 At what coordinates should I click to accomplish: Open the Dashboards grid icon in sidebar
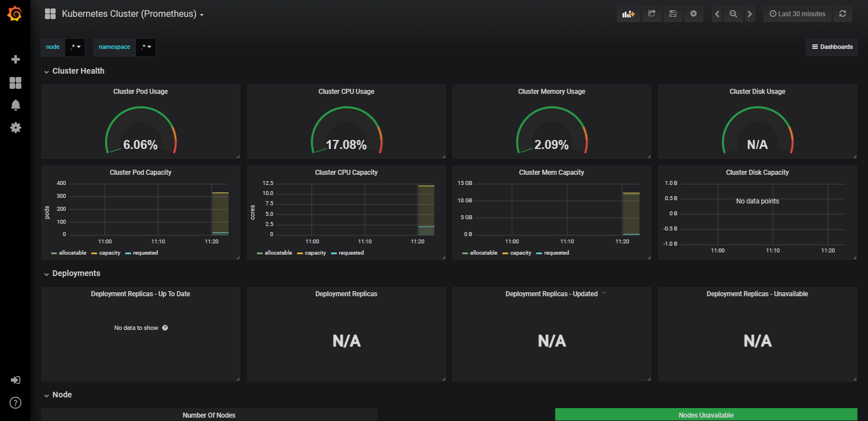click(16, 83)
